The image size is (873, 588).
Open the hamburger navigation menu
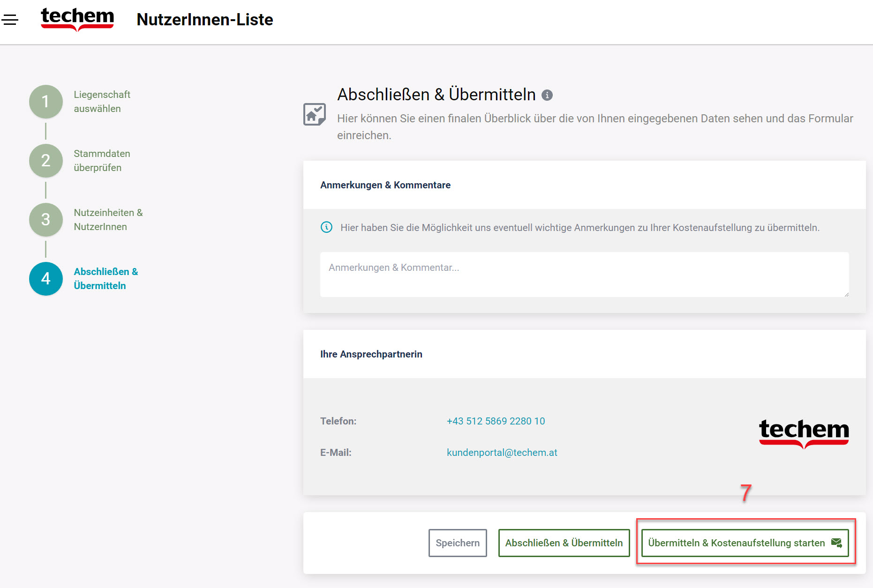click(10, 20)
